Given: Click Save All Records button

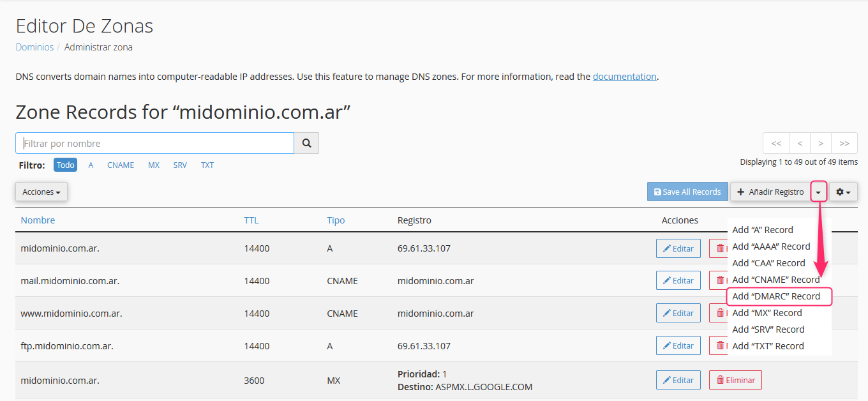Looking at the screenshot, I should 687,192.
